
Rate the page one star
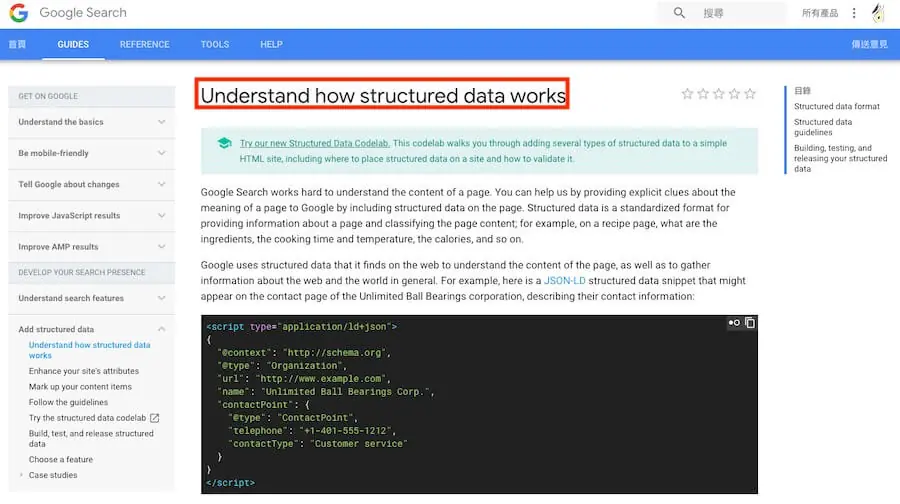(x=687, y=94)
